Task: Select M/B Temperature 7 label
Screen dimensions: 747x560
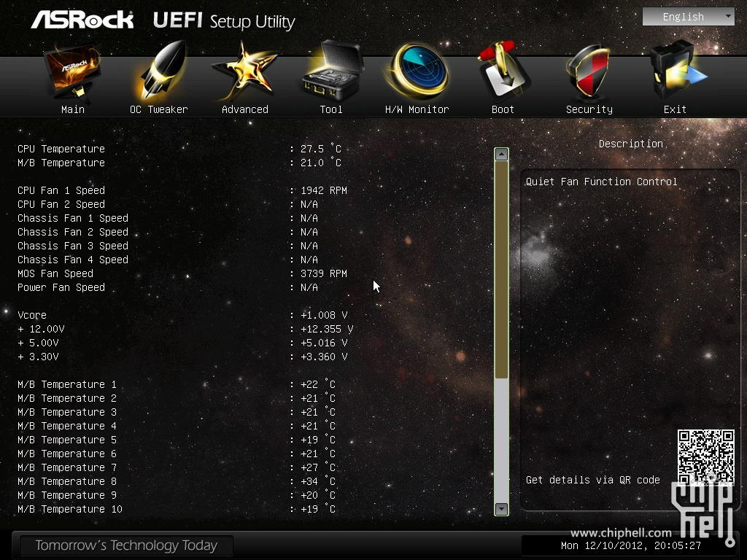Action: tap(66, 467)
